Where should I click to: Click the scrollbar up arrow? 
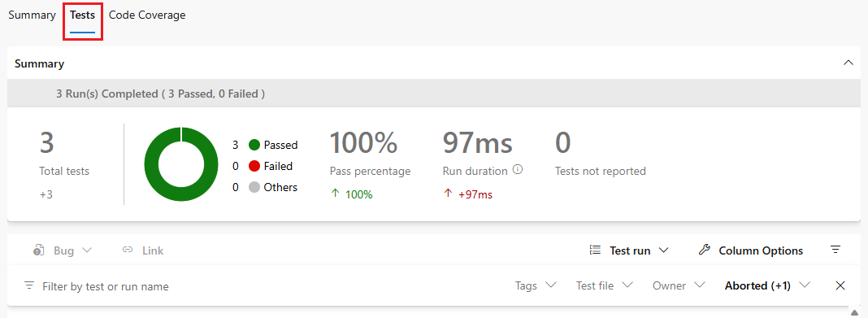pyautogui.click(x=854, y=313)
